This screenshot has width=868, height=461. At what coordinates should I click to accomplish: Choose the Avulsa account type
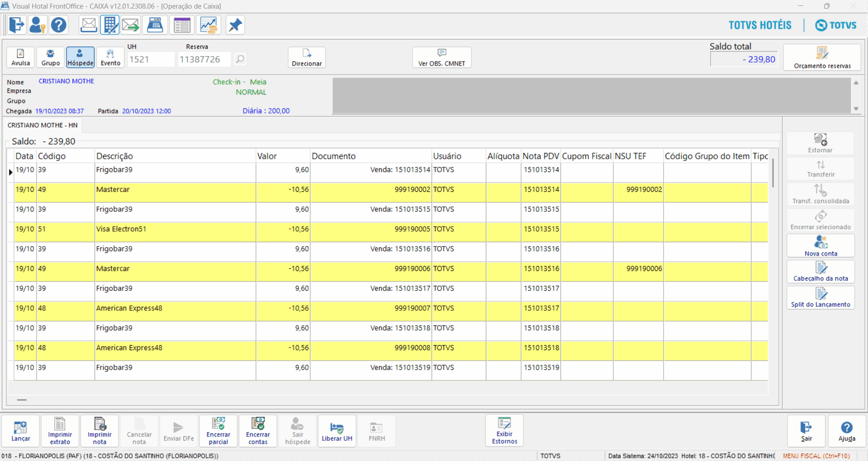click(x=20, y=57)
